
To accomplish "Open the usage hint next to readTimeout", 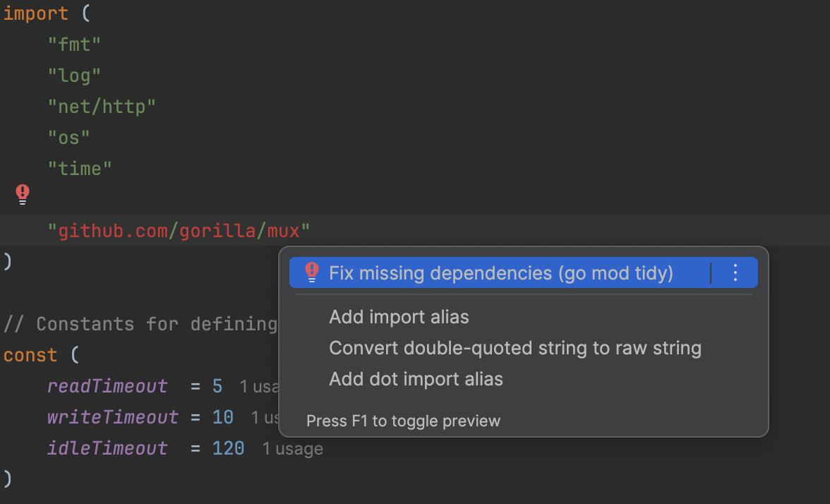I will pos(260,387).
